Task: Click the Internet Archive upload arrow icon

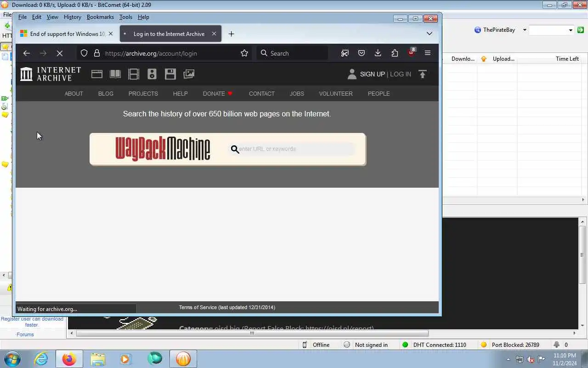Action: coord(423,74)
